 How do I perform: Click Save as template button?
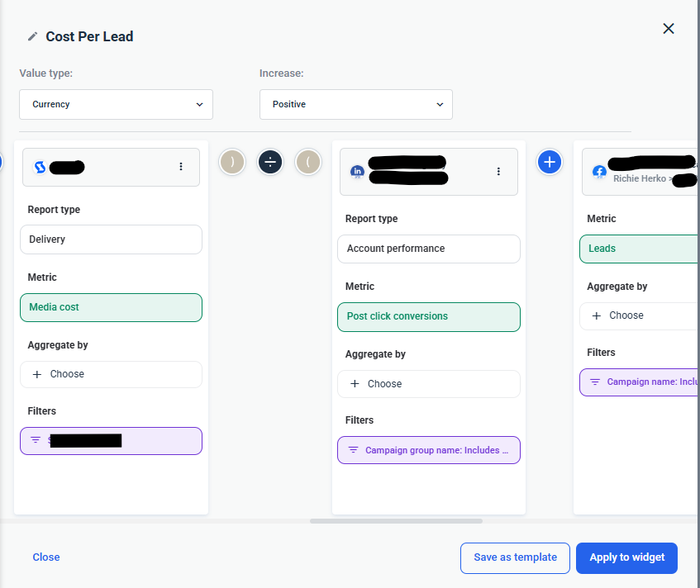[x=515, y=557]
